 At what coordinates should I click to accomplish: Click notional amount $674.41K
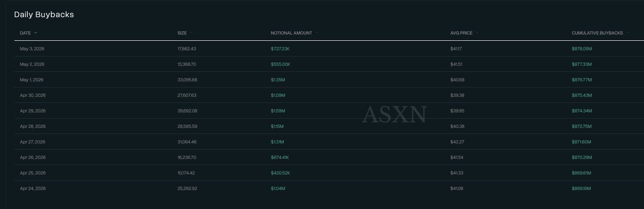tap(281, 158)
